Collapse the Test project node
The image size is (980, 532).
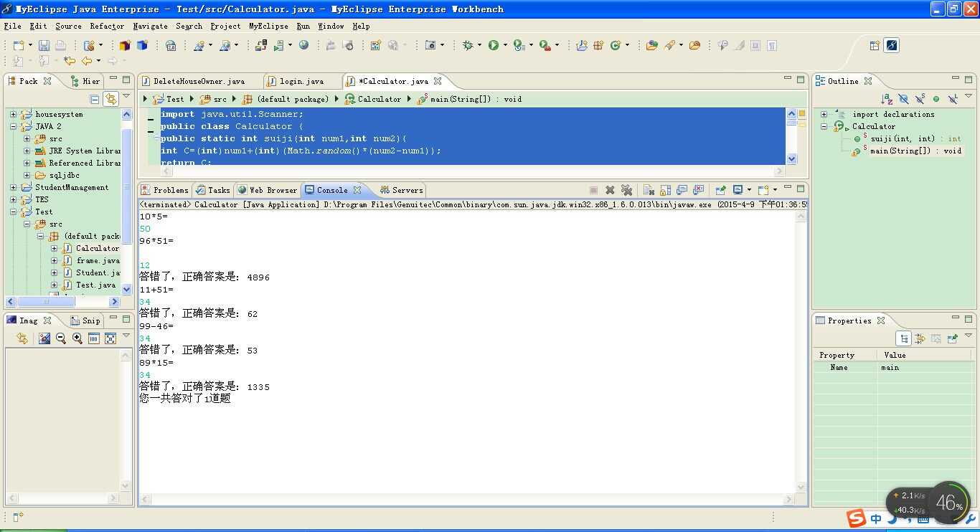(13, 212)
